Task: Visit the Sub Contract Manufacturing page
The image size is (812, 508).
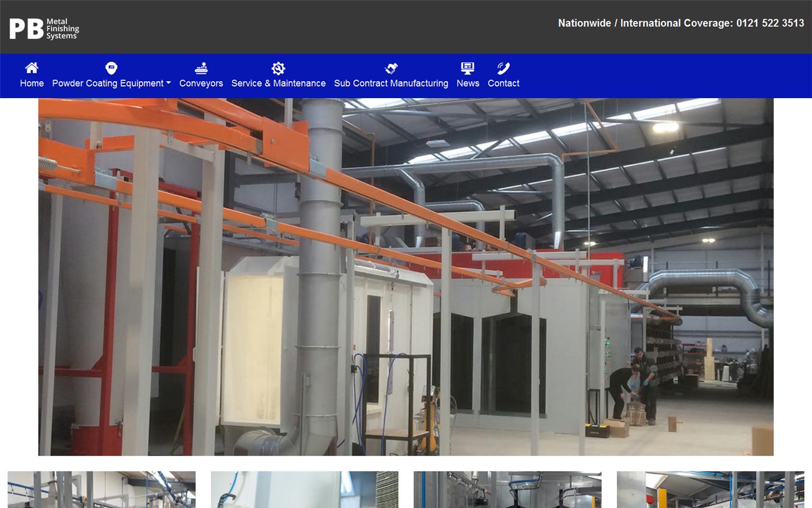Action: coord(391,83)
